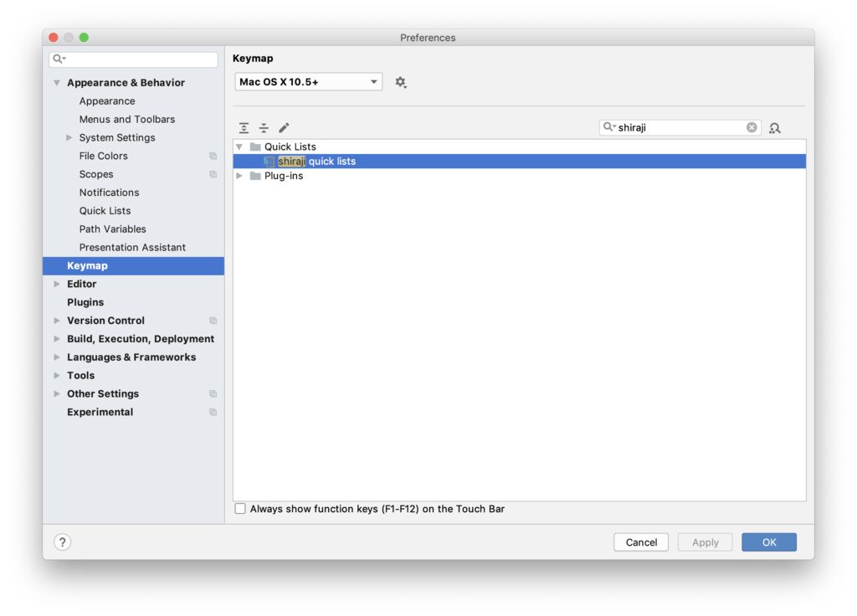
Task: Focus the keymap search field containing shiraji
Action: click(x=680, y=127)
